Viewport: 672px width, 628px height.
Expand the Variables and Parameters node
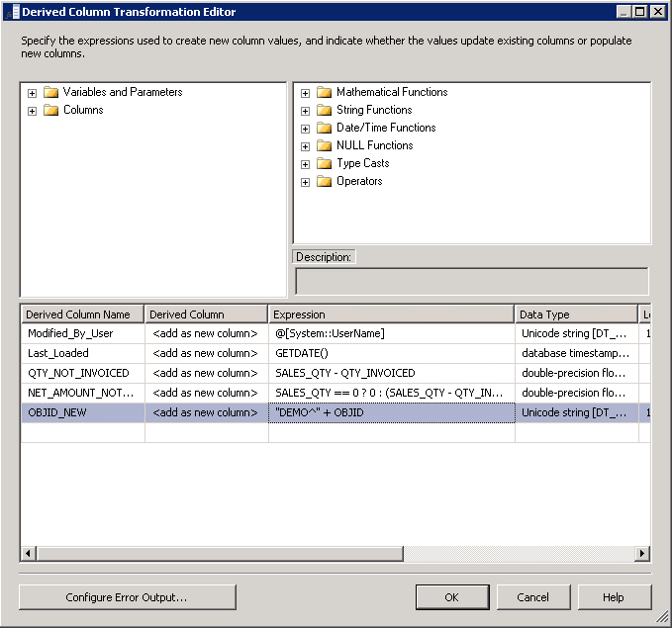pos(33,93)
